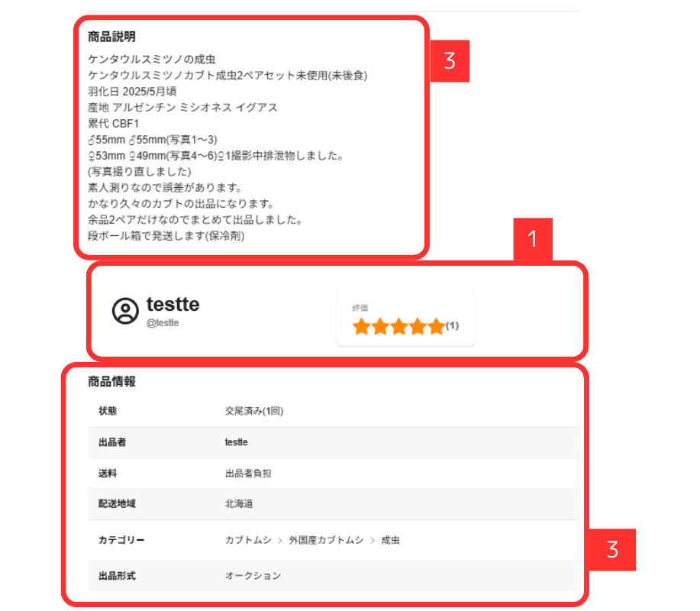The width and height of the screenshot is (700, 611).
Task: Open seller name testte heading
Action: click(173, 305)
